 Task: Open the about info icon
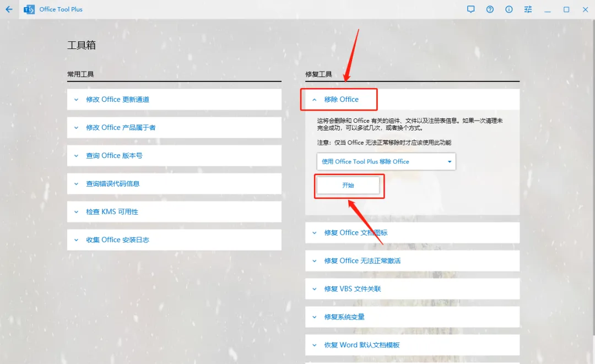click(509, 9)
